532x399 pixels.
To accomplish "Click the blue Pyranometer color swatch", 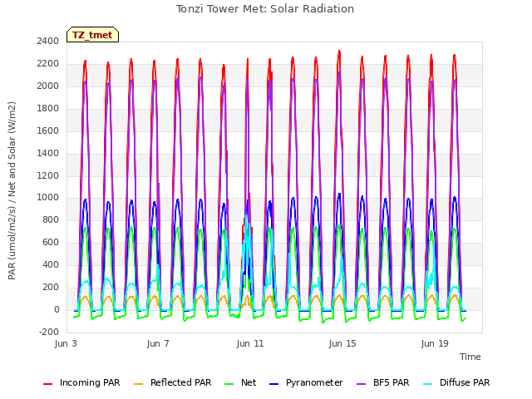I will coord(273,384).
